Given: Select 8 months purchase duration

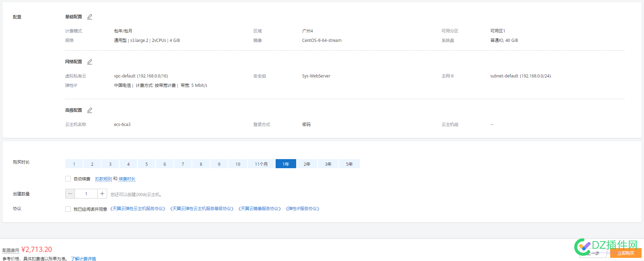Looking at the screenshot, I should (201, 164).
